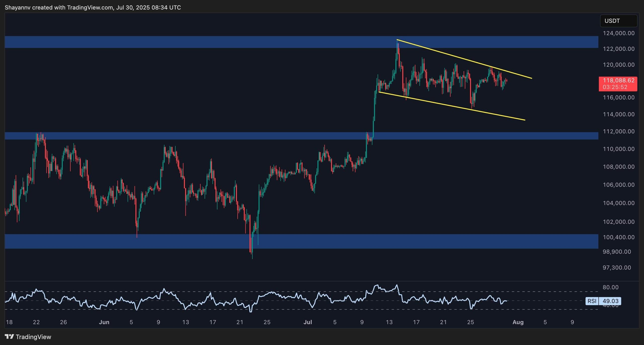Screen dimensions: 644x345
Task: Open the USDT currency selector
Action: (x=618, y=21)
